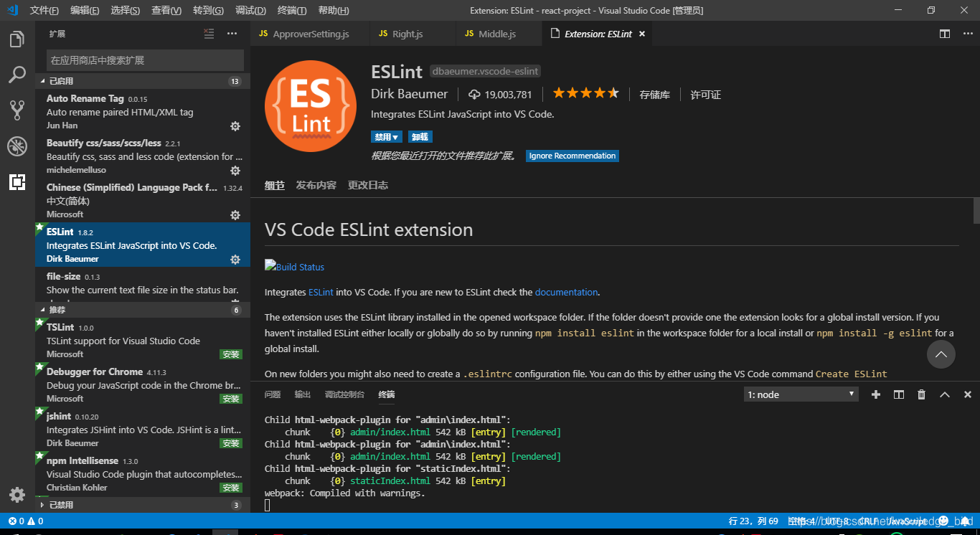Screen dimensions: 980x535
Task: Open the Explorer view in activity bar
Action: [x=17, y=39]
